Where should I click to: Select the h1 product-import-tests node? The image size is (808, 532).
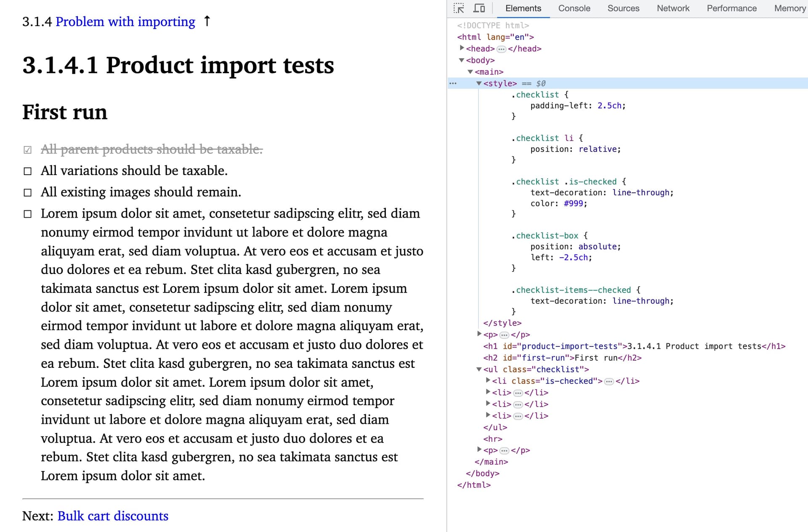(x=634, y=346)
